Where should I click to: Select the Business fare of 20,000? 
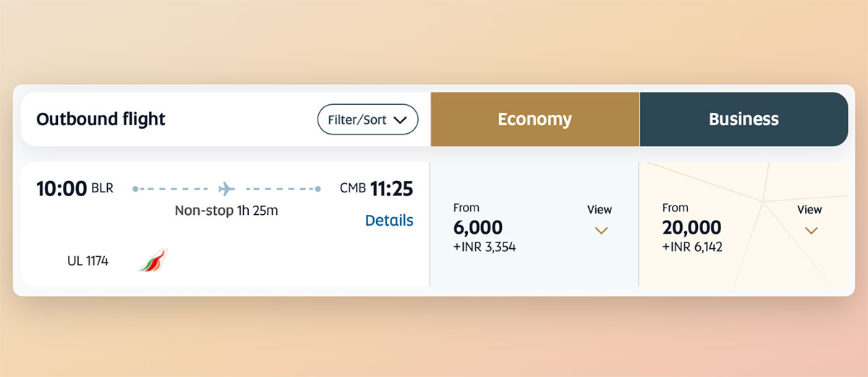692,227
